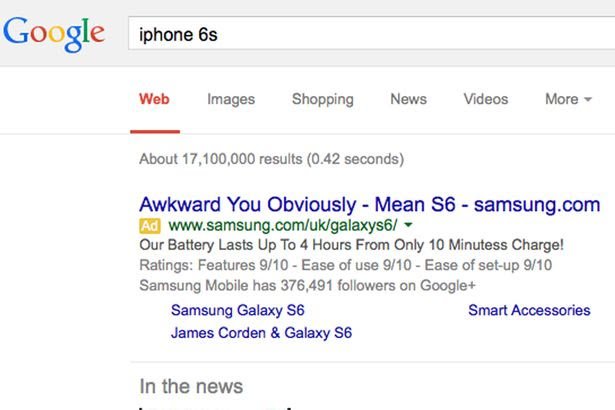Select the Videos tab
This screenshot has width=615, height=410.
pos(486,99)
